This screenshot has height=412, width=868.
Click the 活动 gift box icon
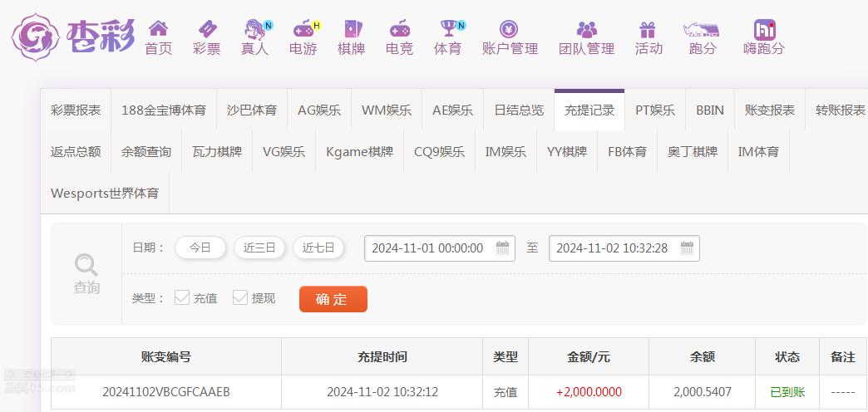click(x=647, y=29)
